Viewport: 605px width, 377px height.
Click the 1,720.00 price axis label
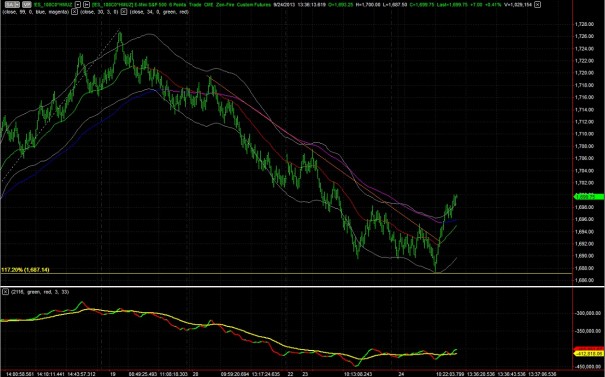[584, 73]
